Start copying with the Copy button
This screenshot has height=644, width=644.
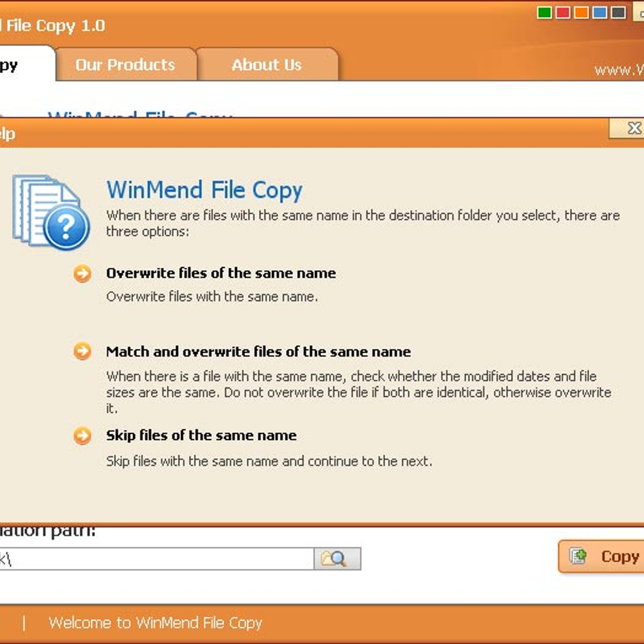coord(602,557)
